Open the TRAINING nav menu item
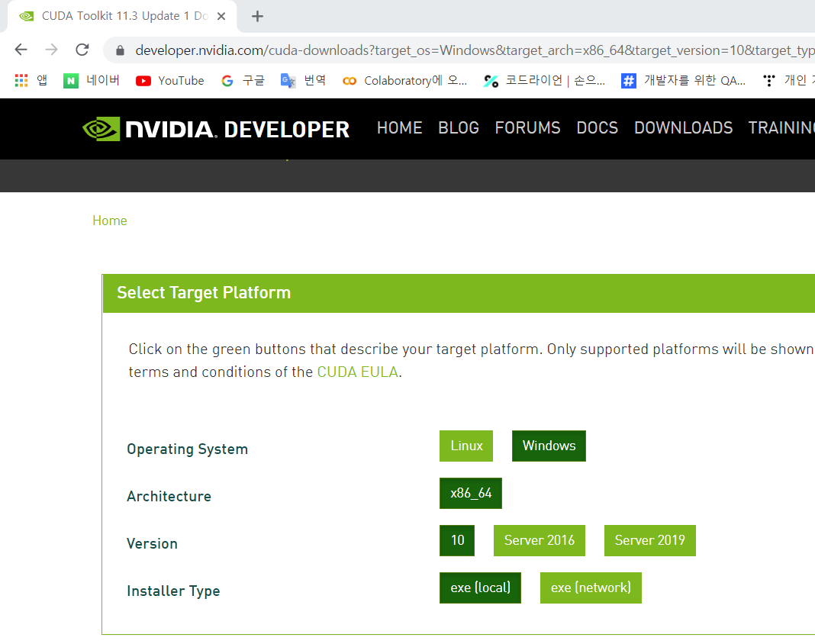This screenshot has height=644, width=815. click(x=781, y=128)
